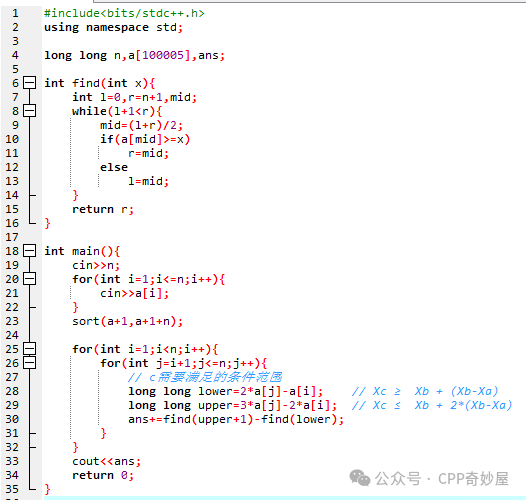526x500 pixels.
Task: Click the 'ans+=find(upper+1)-find(lower);' line
Action: click(x=236, y=419)
